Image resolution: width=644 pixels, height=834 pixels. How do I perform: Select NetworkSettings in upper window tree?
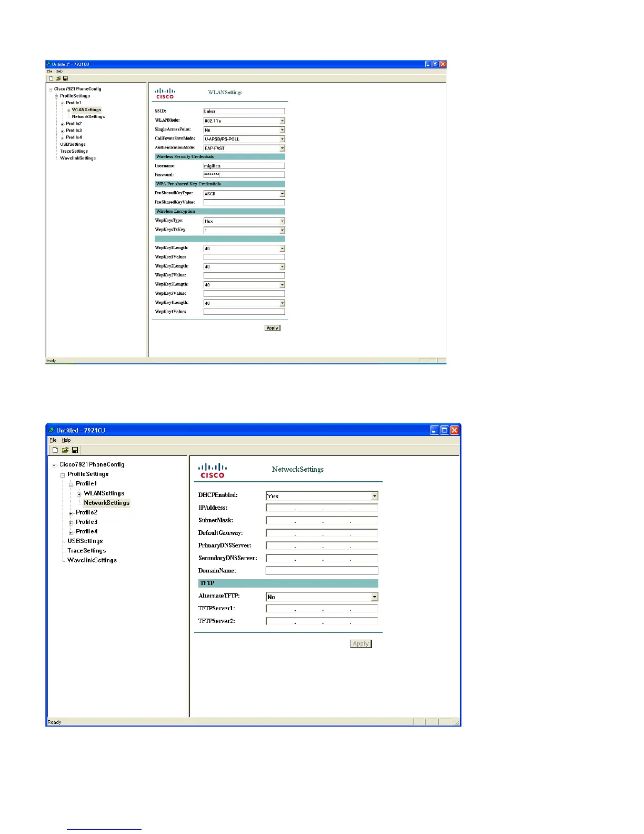pos(88,117)
